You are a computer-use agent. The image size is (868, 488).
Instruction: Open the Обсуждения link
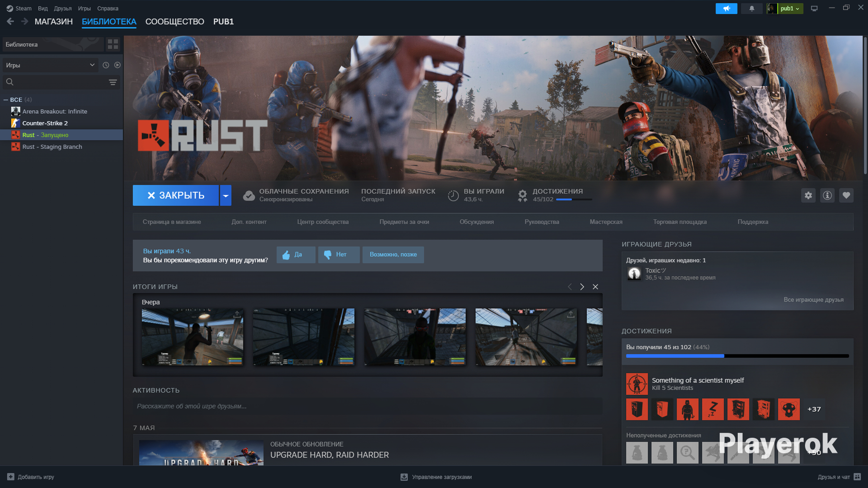[477, 222]
